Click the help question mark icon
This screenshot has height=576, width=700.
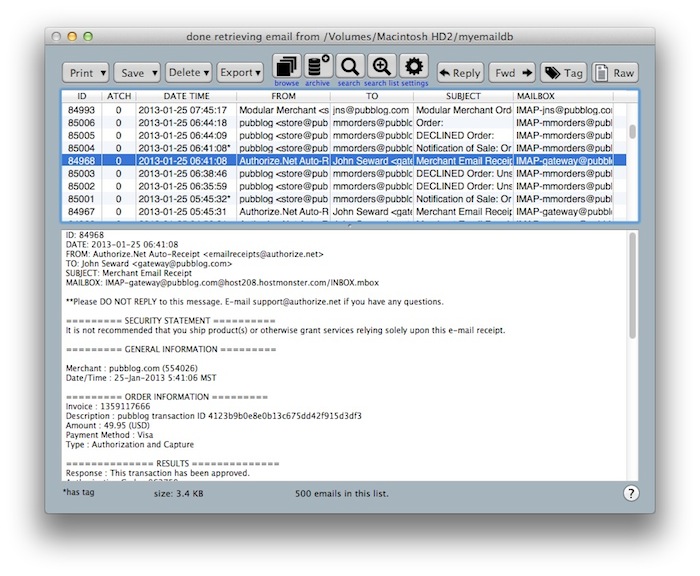pyautogui.click(x=631, y=493)
